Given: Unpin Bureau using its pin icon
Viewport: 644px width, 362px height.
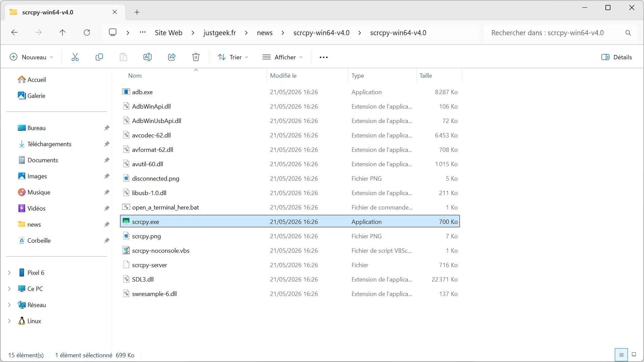Looking at the screenshot, I should coord(107,128).
